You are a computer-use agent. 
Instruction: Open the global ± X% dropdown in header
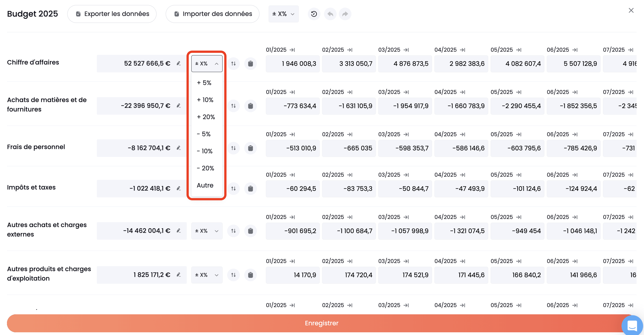pos(283,14)
